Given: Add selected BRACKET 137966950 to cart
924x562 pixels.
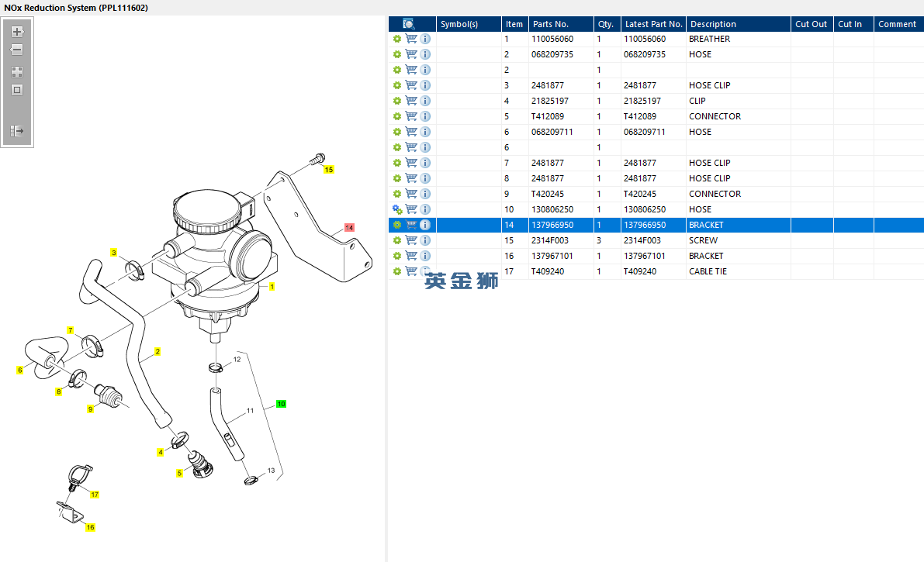Looking at the screenshot, I should (411, 225).
